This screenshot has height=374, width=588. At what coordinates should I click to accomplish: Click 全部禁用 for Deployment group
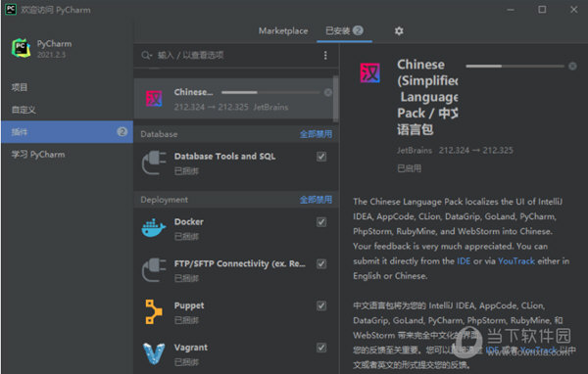[316, 200]
